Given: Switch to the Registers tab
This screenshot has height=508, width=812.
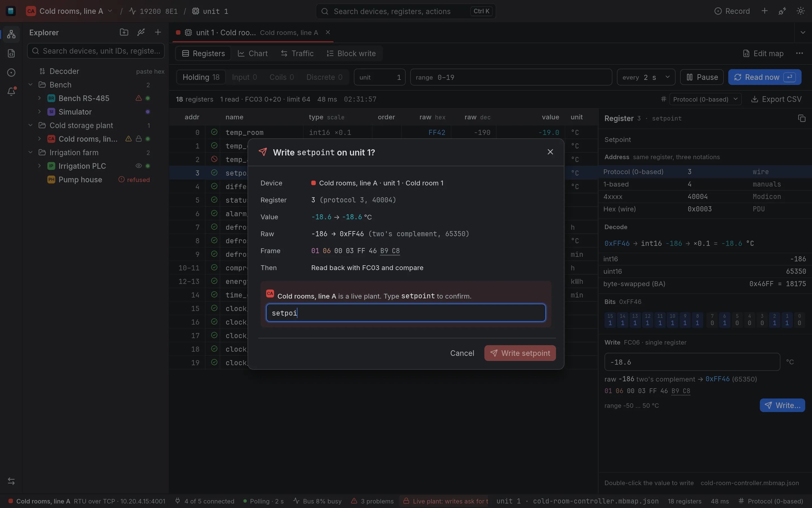Looking at the screenshot, I should pos(203,53).
